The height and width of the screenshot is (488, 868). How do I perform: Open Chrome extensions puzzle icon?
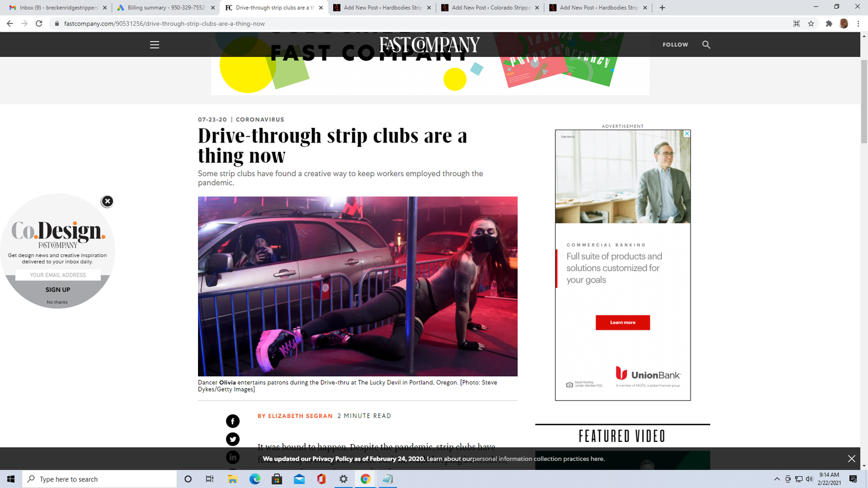click(828, 24)
